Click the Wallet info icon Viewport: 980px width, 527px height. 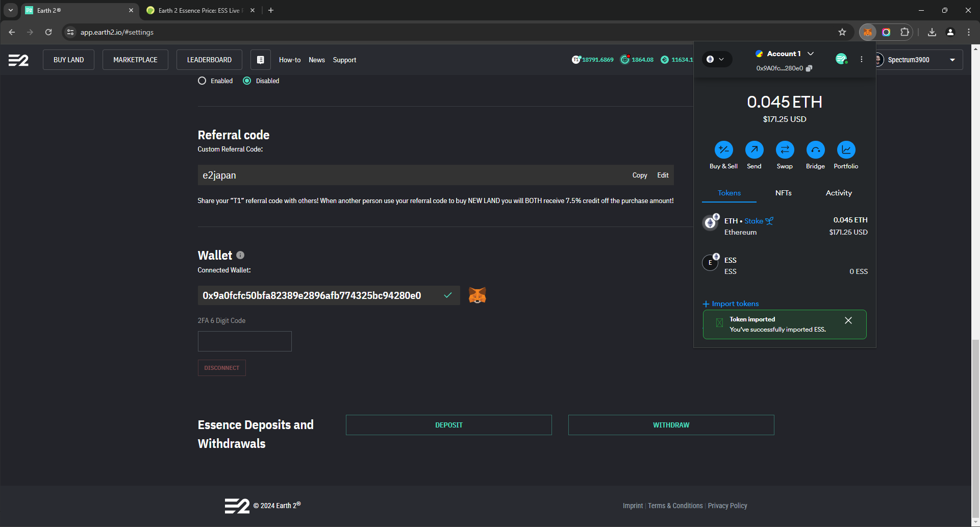(x=240, y=255)
